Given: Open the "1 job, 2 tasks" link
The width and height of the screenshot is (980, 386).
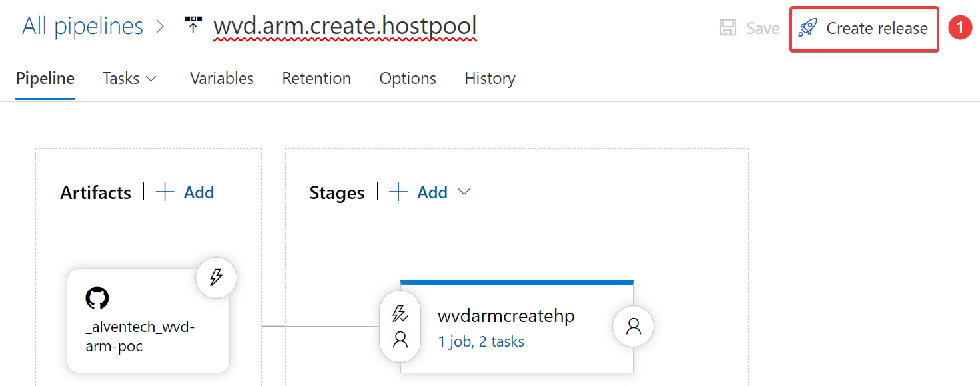Looking at the screenshot, I should click(481, 342).
